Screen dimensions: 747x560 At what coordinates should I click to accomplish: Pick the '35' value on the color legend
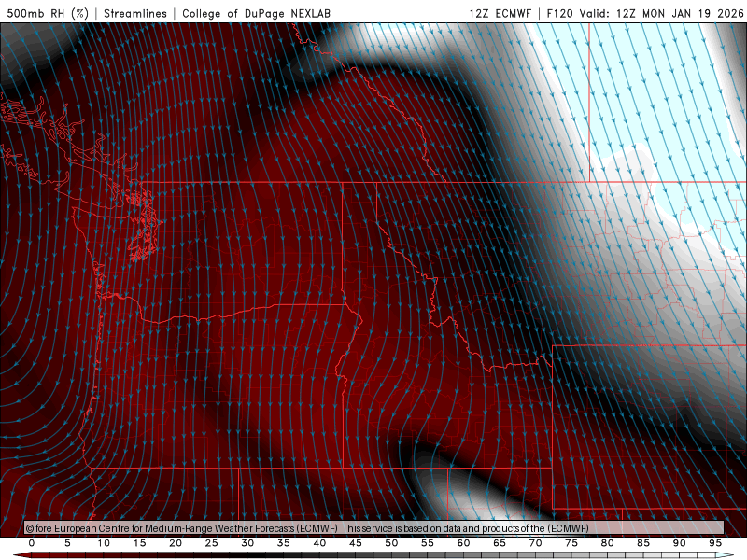[x=284, y=543]
